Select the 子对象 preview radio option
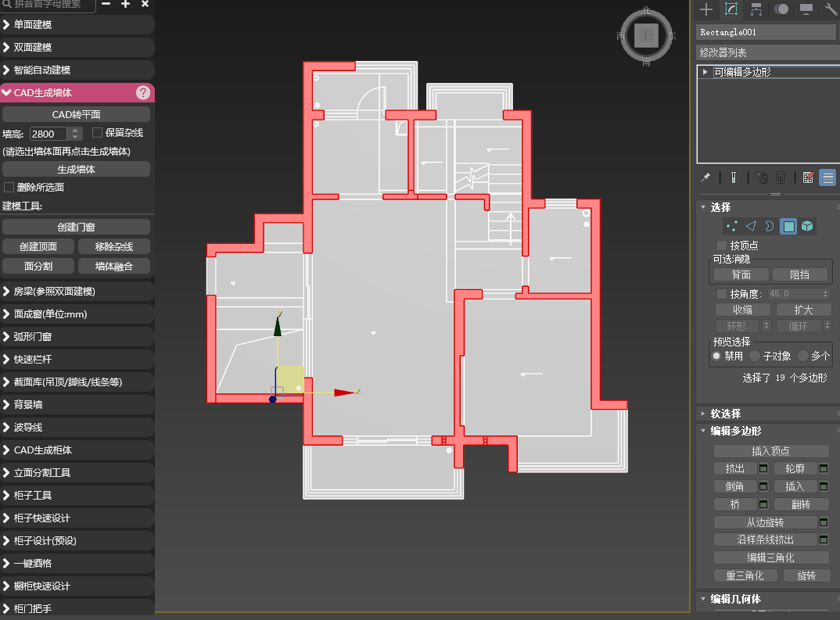 tap(755, 356)
